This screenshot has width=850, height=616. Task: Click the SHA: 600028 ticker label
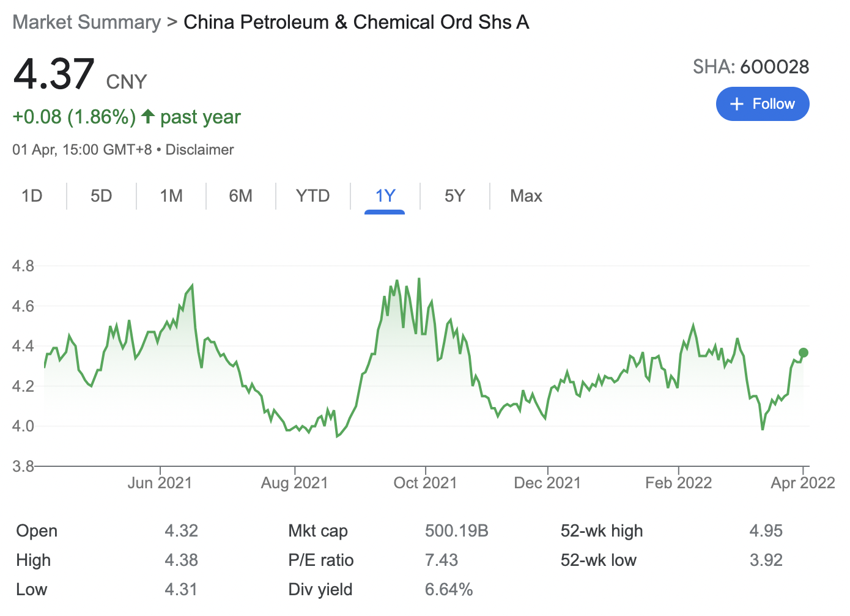(x=750, y=67)
